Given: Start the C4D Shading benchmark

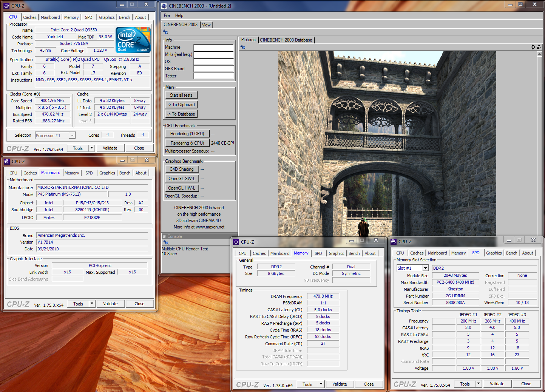Looking at the screenshot, I should [x=182, y=169].
